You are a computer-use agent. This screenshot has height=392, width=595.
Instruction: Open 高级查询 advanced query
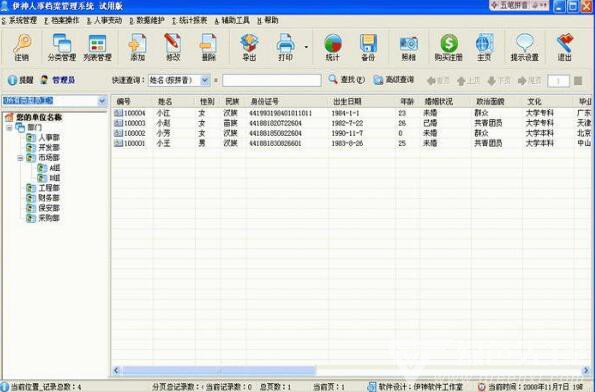[x=394, y=80]
